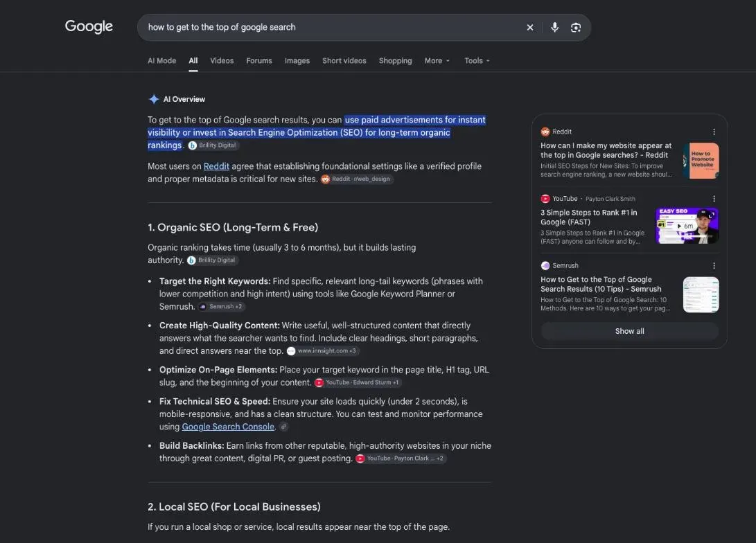Click the Semrush article thumbnail
This screenshot has height=543, width=756.
pos(701,294)
